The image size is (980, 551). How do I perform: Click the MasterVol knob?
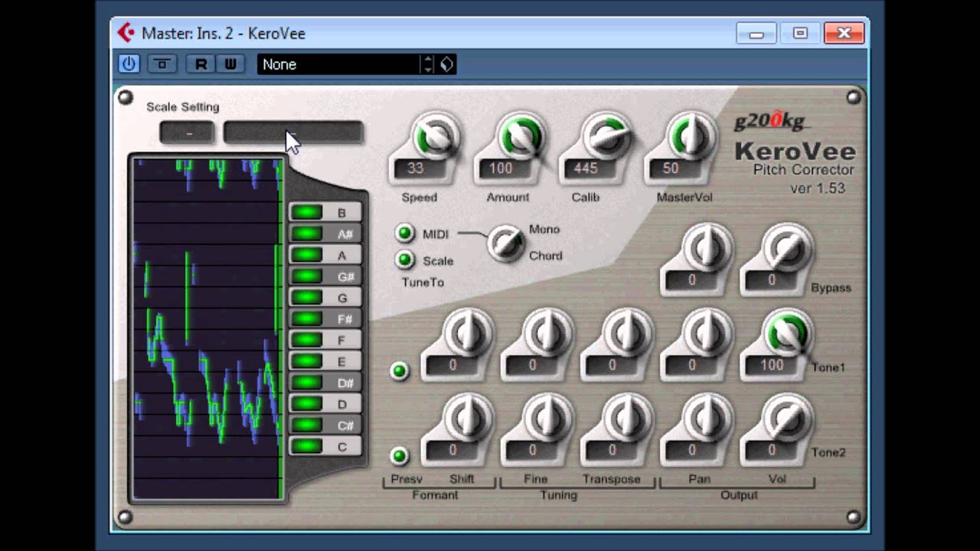[691, 137]
